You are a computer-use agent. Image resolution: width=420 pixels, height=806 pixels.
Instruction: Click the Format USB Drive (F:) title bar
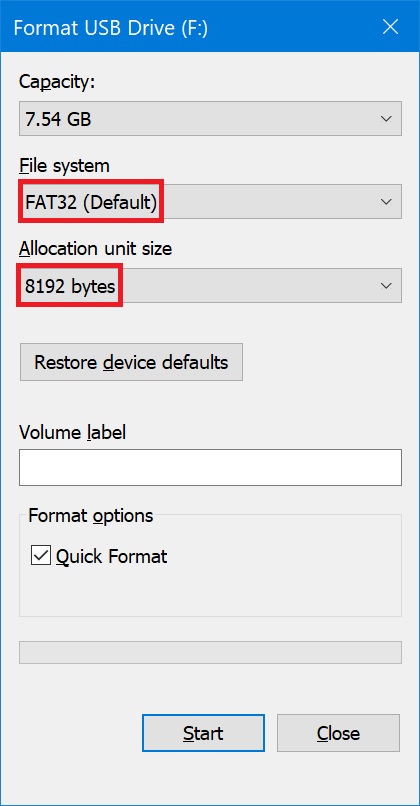[x=111, y=28]
